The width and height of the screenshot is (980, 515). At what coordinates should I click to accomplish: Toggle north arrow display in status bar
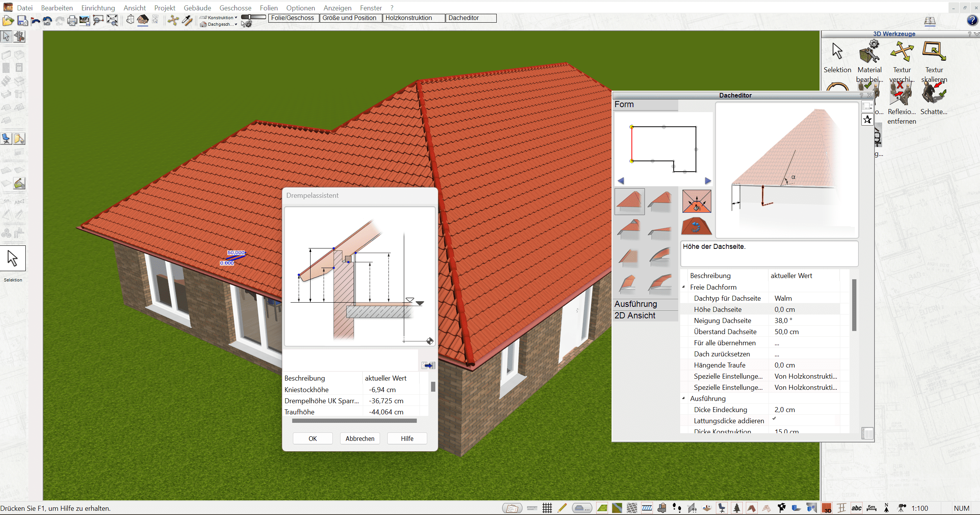pos(886,508)
